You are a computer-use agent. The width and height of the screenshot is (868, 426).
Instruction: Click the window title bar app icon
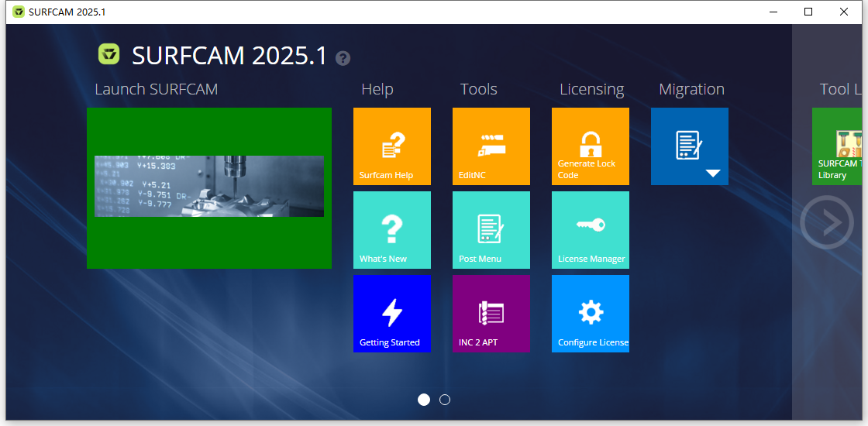[18, 12]
